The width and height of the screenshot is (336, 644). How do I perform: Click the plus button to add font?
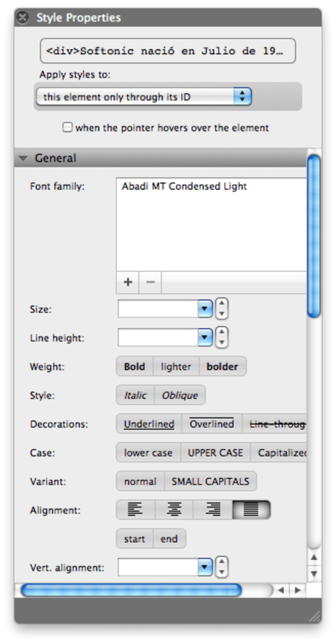tap(128, 282)
